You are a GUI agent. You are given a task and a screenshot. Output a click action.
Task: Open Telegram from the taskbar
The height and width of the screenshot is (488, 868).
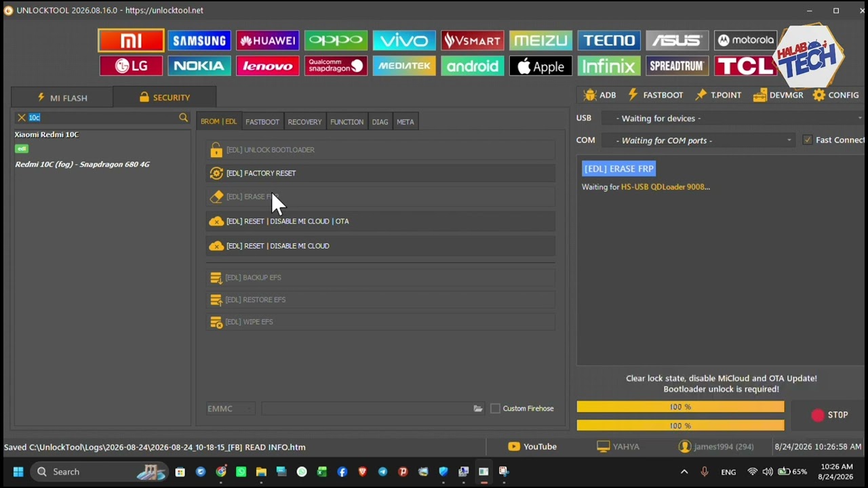point(382,472)
